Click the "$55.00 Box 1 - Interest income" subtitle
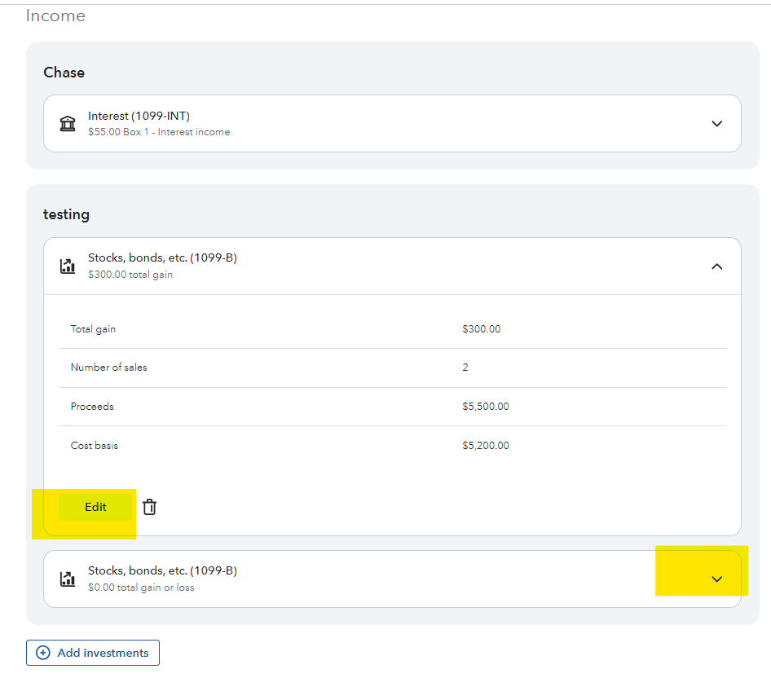 tap(159, 132)
